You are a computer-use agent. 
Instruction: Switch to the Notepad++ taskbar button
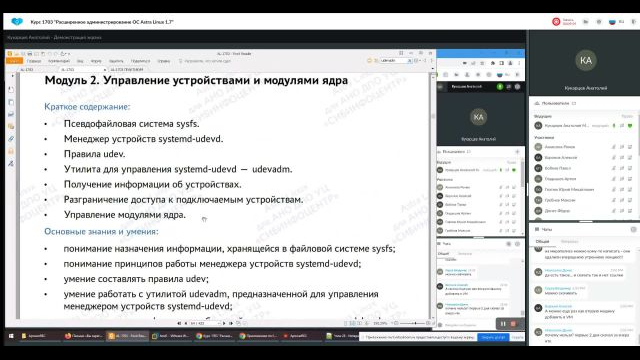(x=342, y=336)
